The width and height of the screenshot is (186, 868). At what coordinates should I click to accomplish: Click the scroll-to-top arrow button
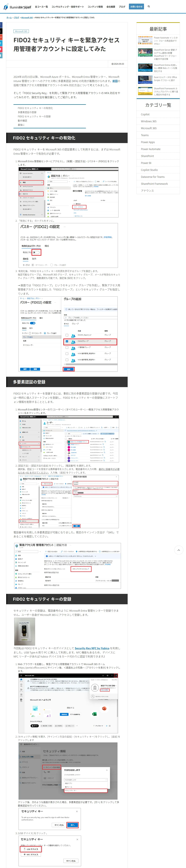click(179, 550)
